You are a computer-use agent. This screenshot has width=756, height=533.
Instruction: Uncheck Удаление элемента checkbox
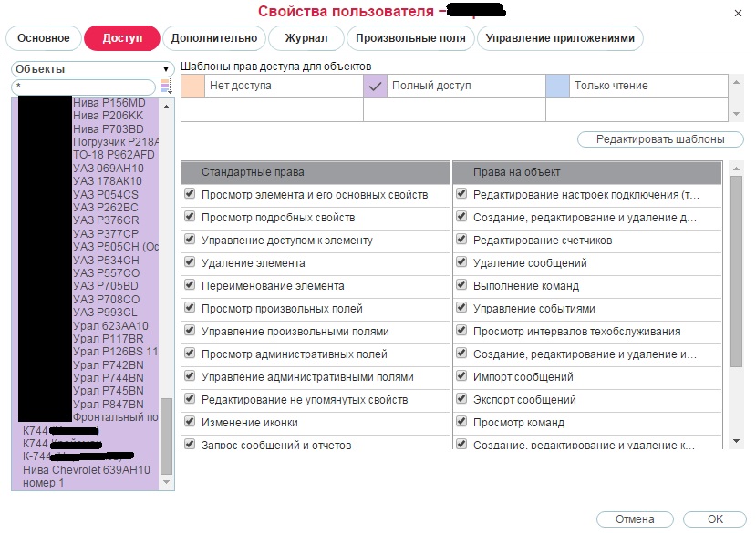click(x=190, y=262)
